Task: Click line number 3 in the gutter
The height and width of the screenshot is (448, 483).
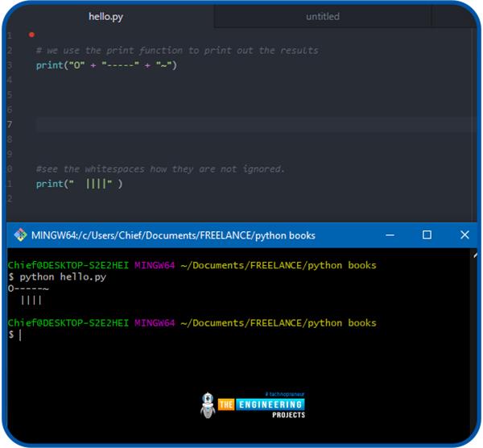Action: [x=10, y=65]
